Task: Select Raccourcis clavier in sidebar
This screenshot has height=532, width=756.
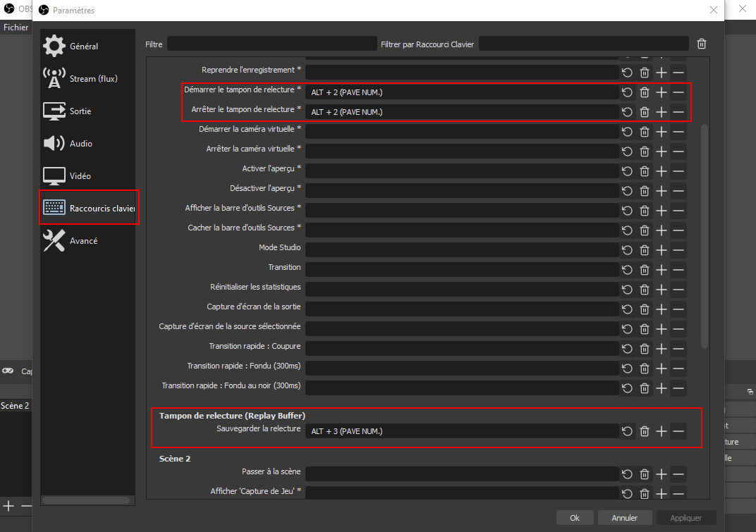Action: tap(89, 208)
